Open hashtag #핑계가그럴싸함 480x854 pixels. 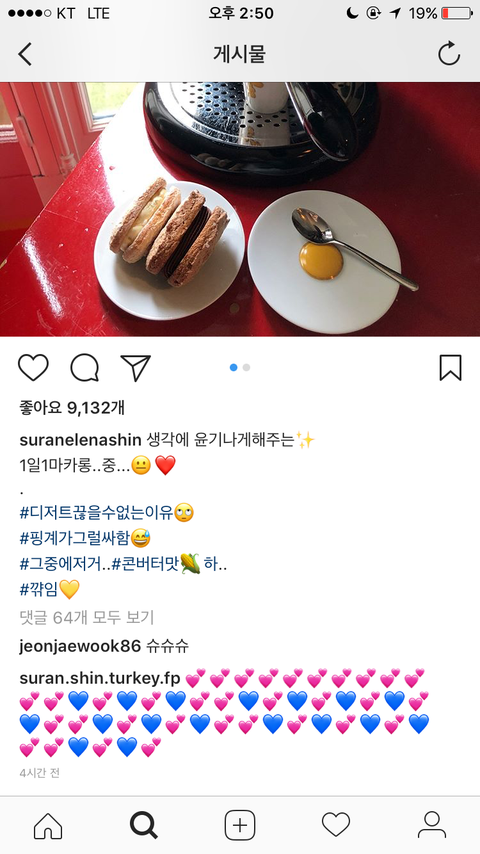(x=75, y=538)
